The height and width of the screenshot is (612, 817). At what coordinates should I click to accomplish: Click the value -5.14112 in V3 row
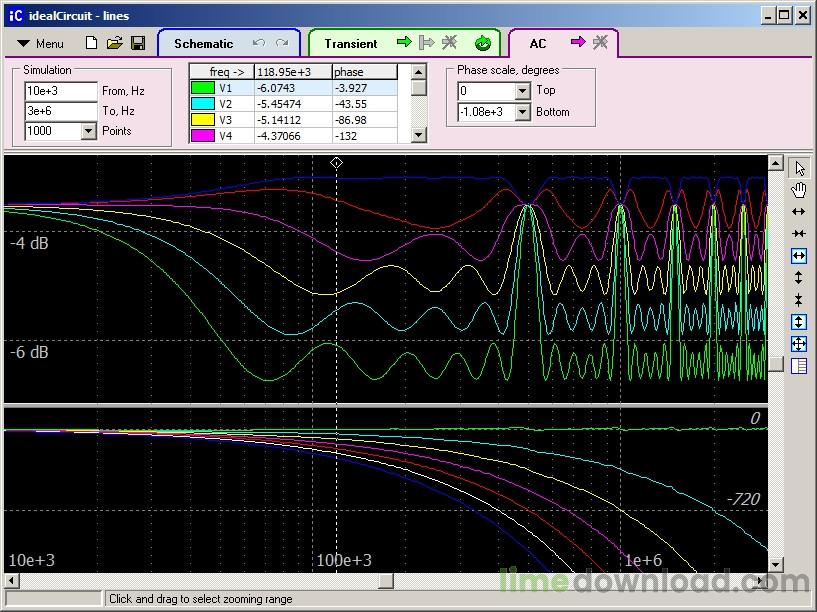[279, 120]
